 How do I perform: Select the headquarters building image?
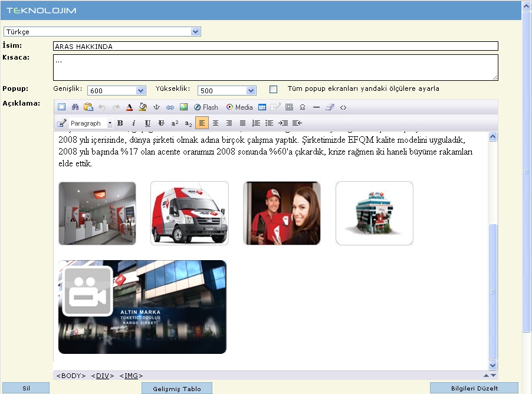(x=375, y=213)
